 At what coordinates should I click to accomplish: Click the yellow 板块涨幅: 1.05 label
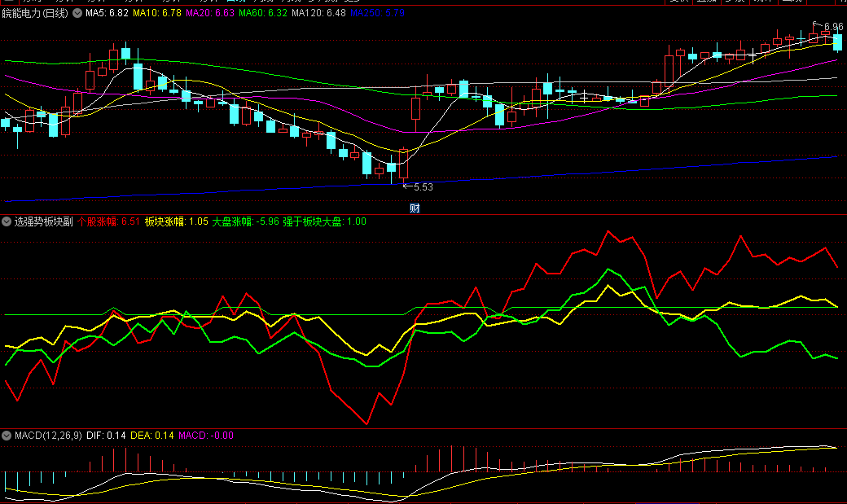177,221
